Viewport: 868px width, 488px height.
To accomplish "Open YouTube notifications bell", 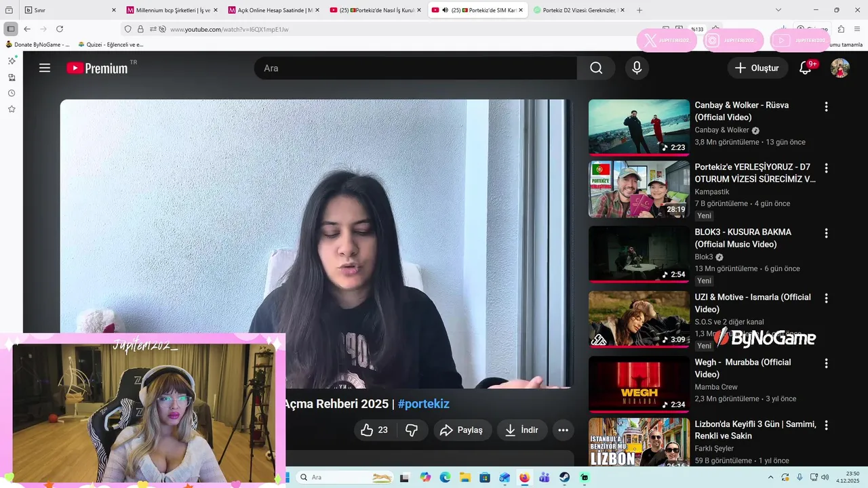I will [806, 68].
